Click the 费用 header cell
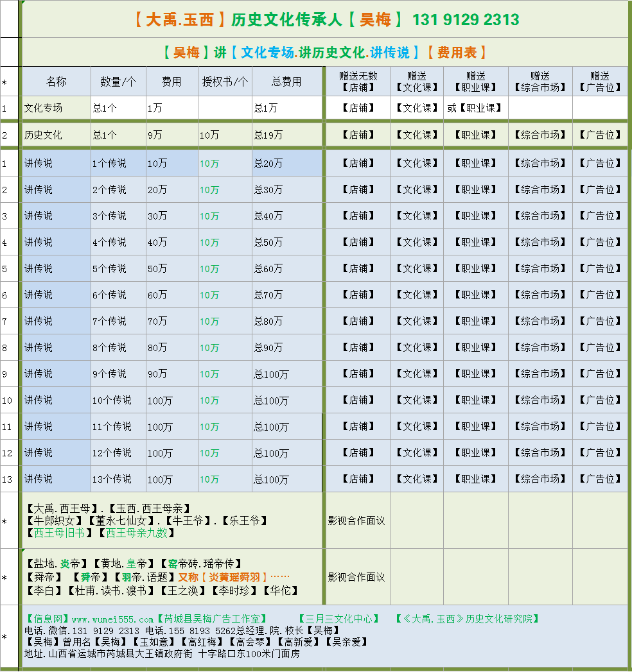The image size is (632, 672). pyautogui.click(x=172, y=82)
